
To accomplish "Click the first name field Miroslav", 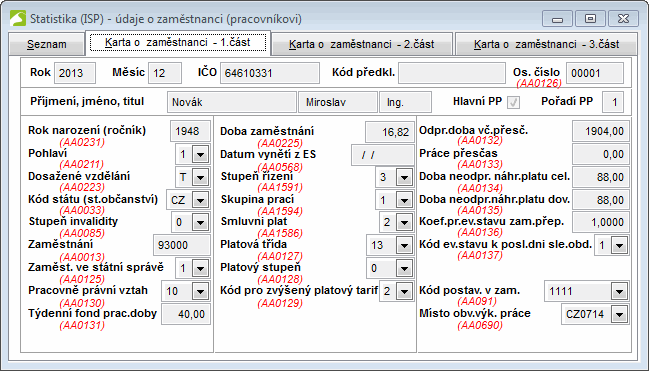I will pyautogui.click(x=338, y=102).
